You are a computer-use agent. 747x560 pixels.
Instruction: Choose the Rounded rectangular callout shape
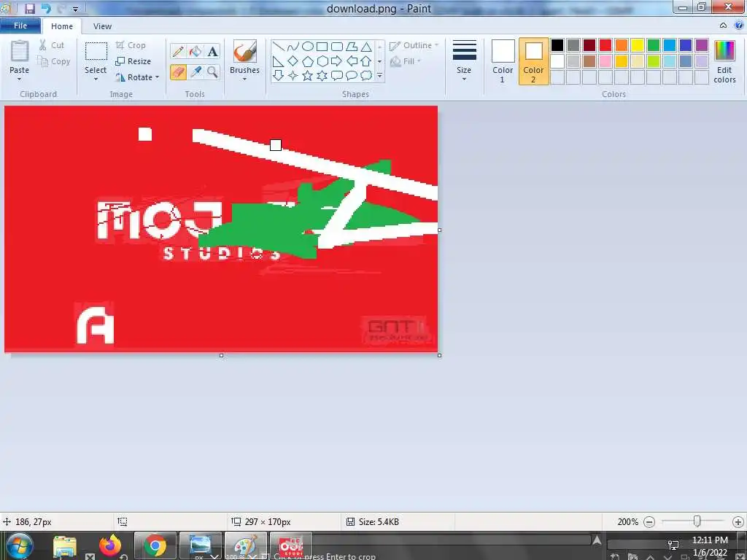[x=337, y=75]
